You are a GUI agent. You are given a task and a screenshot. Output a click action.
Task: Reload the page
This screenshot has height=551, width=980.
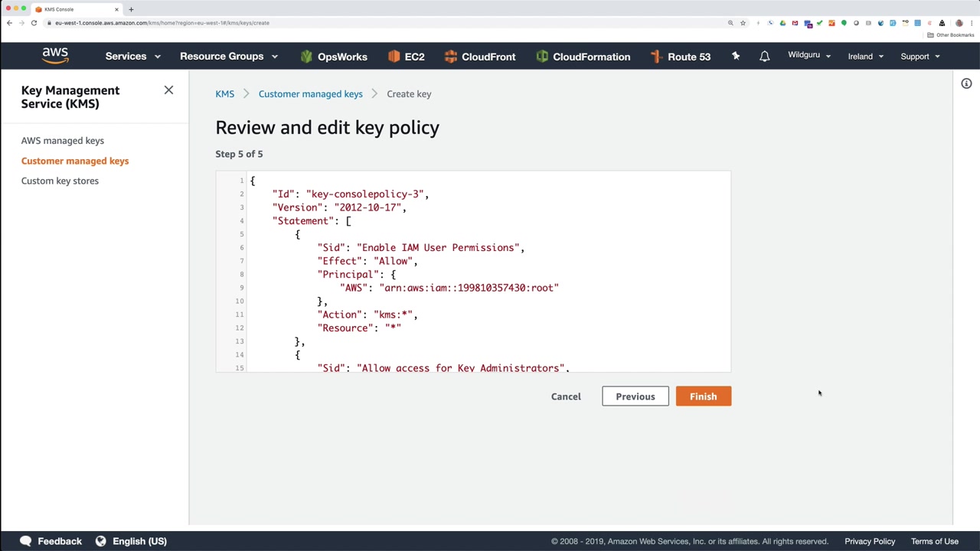(34, 23)
